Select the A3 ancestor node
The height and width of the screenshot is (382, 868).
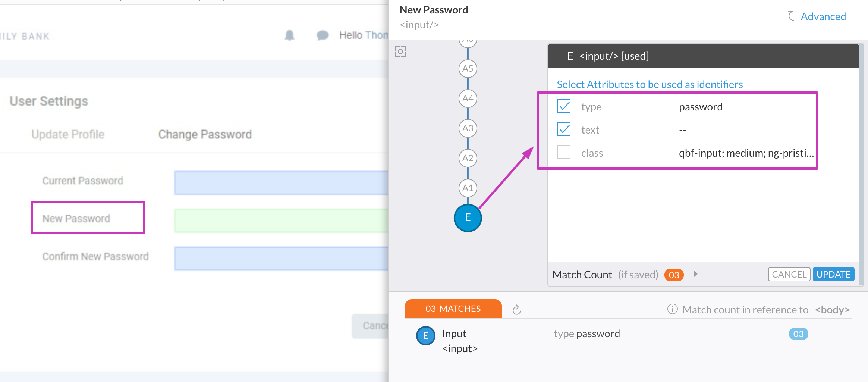(x=468, y=128)
